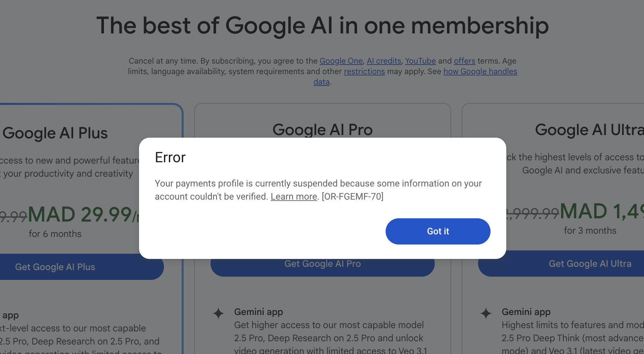Screen dimensions: 644x354
Task: Click the Get Google AI Ultra button
Action: coord(590,264)
